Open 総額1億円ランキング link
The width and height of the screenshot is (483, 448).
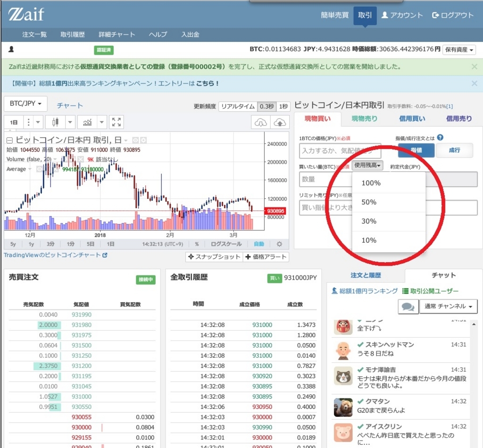click(365, 291)
